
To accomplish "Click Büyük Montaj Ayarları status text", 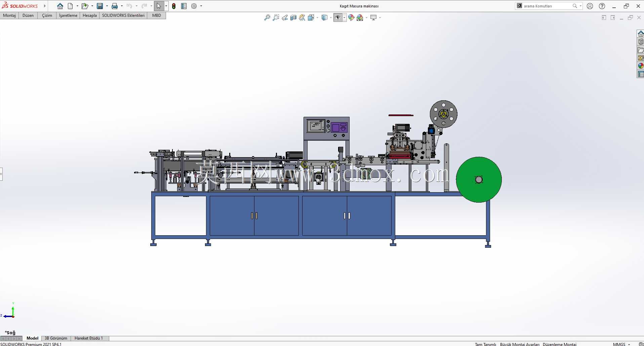I will (520, 344).
